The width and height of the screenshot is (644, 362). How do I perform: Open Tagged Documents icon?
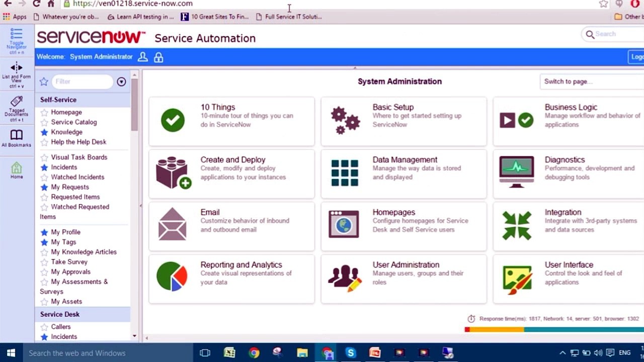pos(17,102)
